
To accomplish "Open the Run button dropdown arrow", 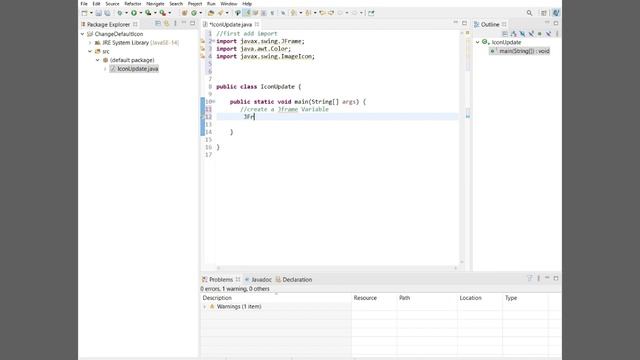I will click(141, 13).
